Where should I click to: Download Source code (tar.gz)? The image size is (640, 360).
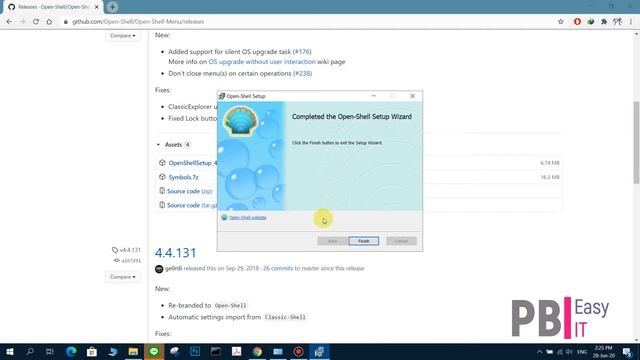point(192,205)
